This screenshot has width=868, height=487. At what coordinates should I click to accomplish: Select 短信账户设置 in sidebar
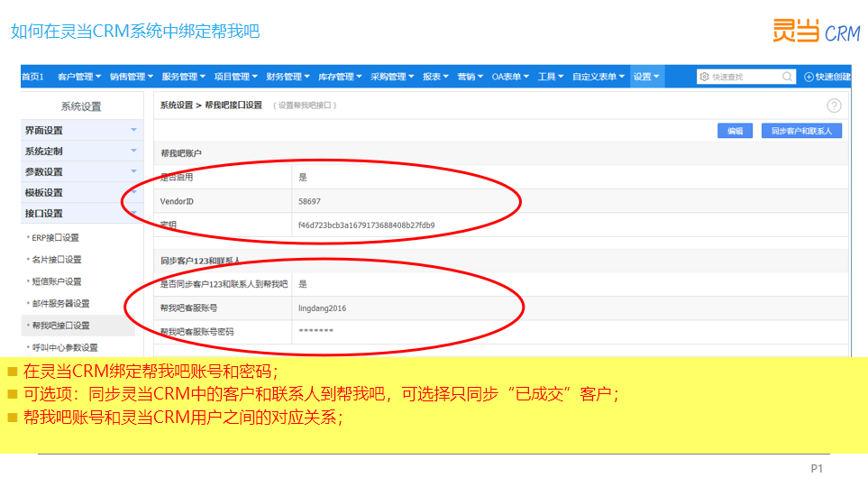click(x=57, y=281)
